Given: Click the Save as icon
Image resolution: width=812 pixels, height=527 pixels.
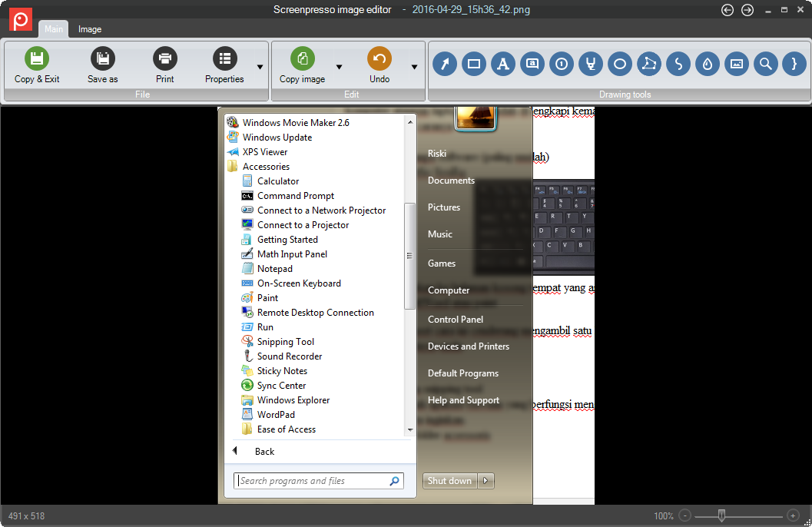Looking at the screenshot, I should click(102, 58).
